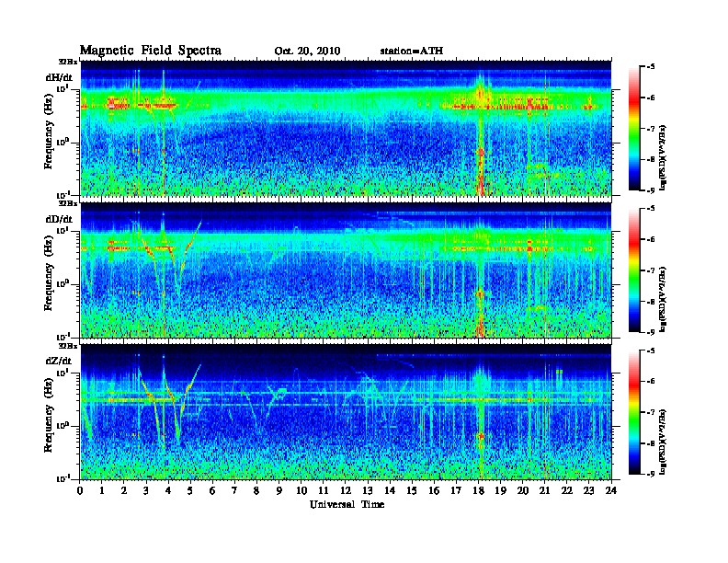
Task: Click the "-9" tick on dZ/dt color bar
Action: pyautogui.click(x=651, y=474)
